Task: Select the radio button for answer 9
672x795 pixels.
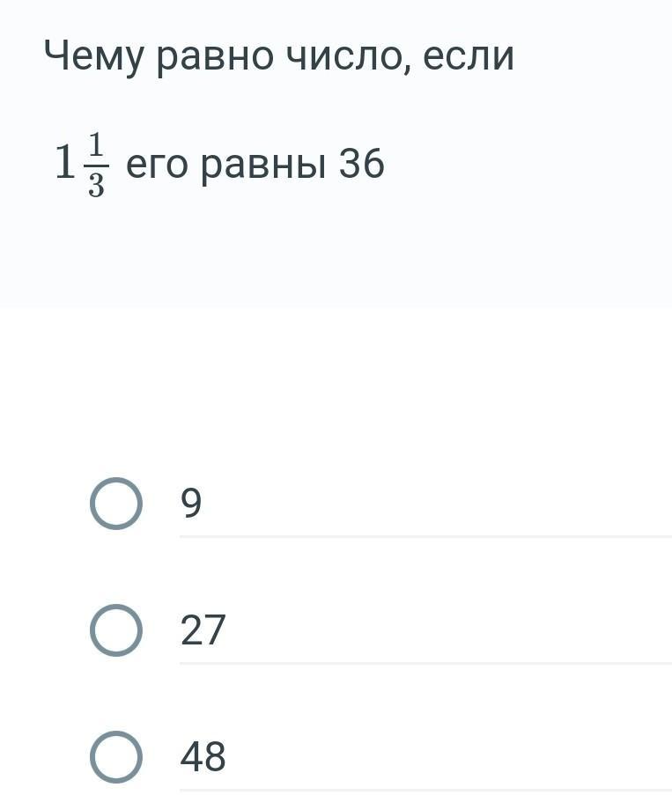Action: pyautogui.click(x=116, y=504)
